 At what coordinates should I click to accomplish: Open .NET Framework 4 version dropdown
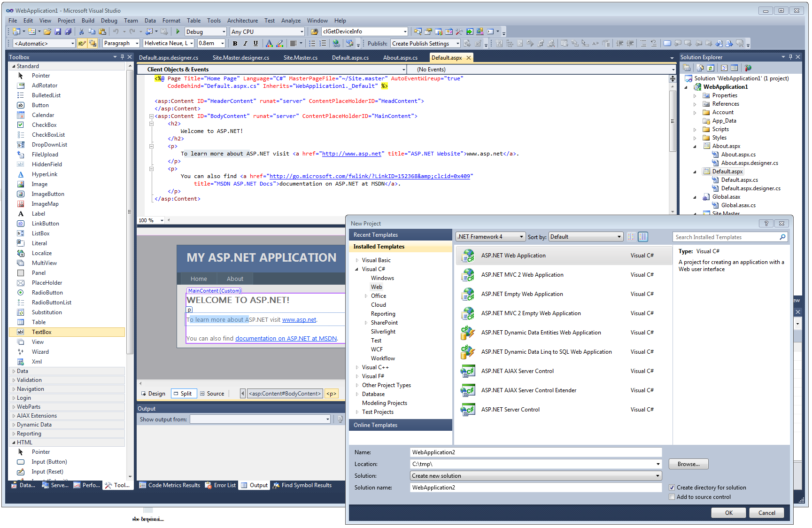point(490,237)
